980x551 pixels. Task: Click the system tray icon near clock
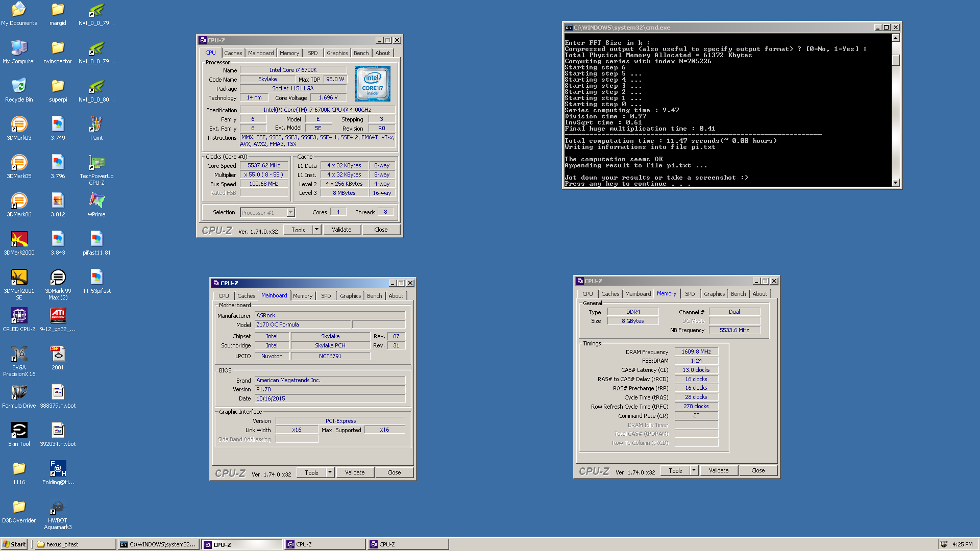click(x=944, y=544)
